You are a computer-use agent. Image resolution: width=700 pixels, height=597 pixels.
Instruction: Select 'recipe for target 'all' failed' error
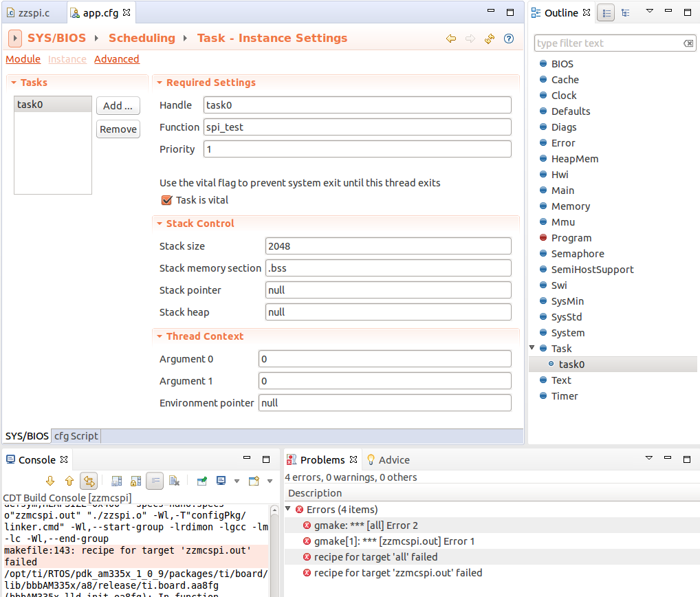coord(375,557)
